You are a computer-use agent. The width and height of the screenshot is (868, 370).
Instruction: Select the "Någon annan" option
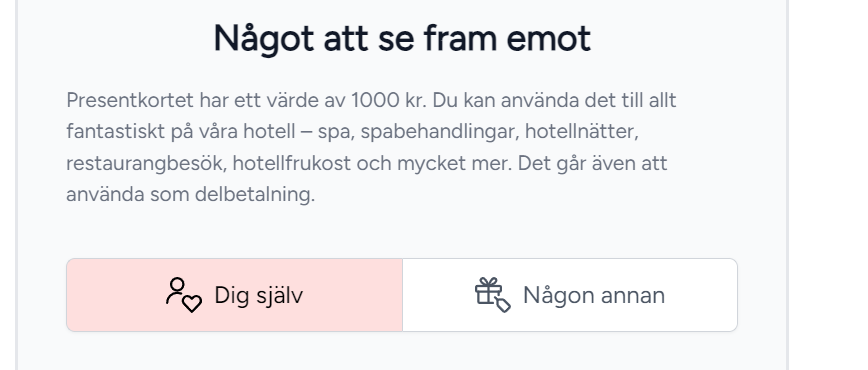pyautogui.click(x=570, y=295)
